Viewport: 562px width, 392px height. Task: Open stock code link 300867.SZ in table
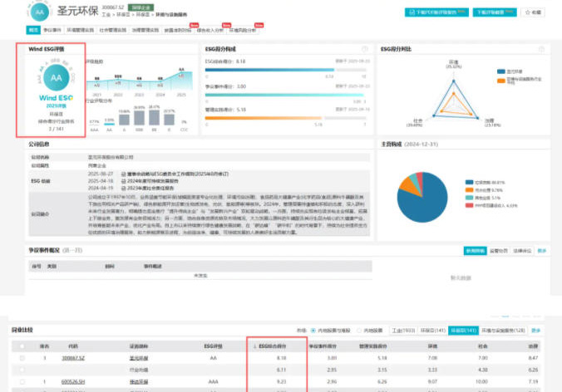click(x=73, y=358)
